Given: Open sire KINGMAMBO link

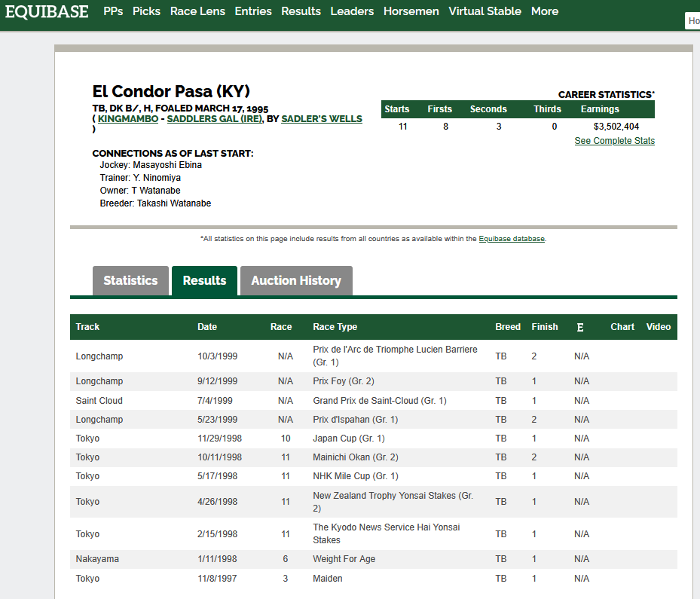Looking at the screenshot, I should 128,119.
